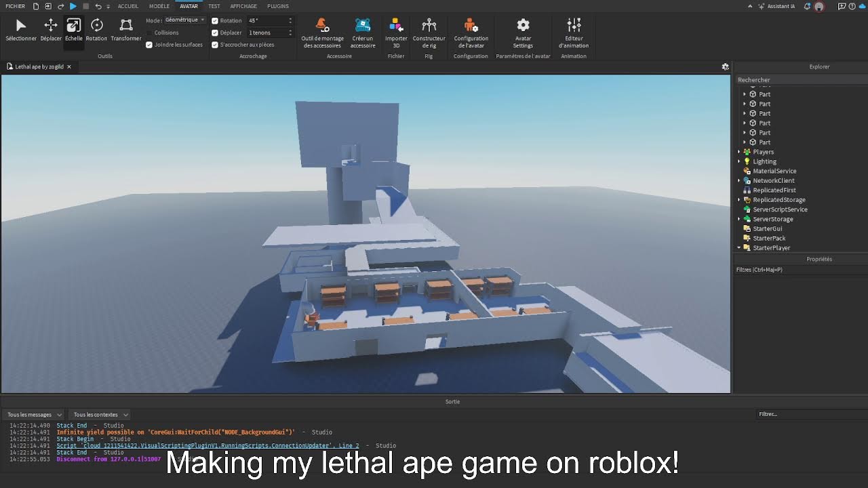Open quick access toolbar dropdown arrow
The height and width of the screenshot is (488, 868).
108,6
